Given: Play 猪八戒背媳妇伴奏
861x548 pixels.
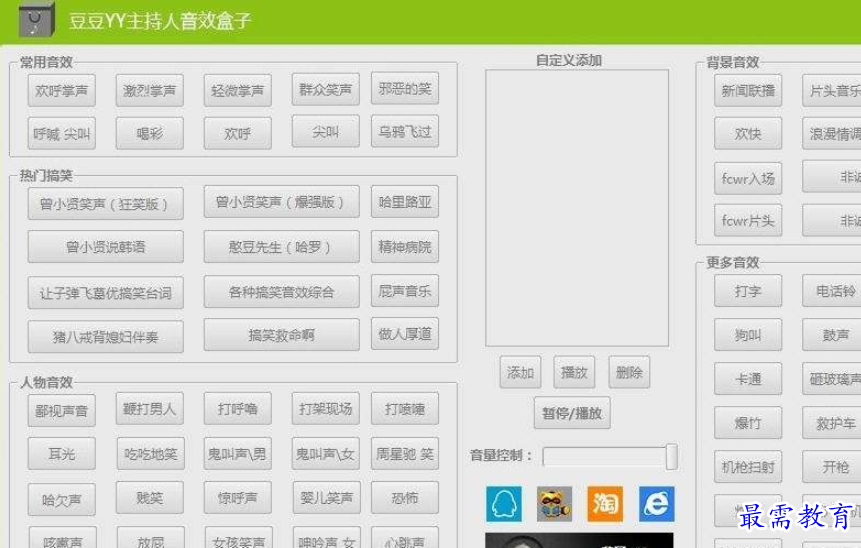Looking at the screenshot, I should click(105, 336).
